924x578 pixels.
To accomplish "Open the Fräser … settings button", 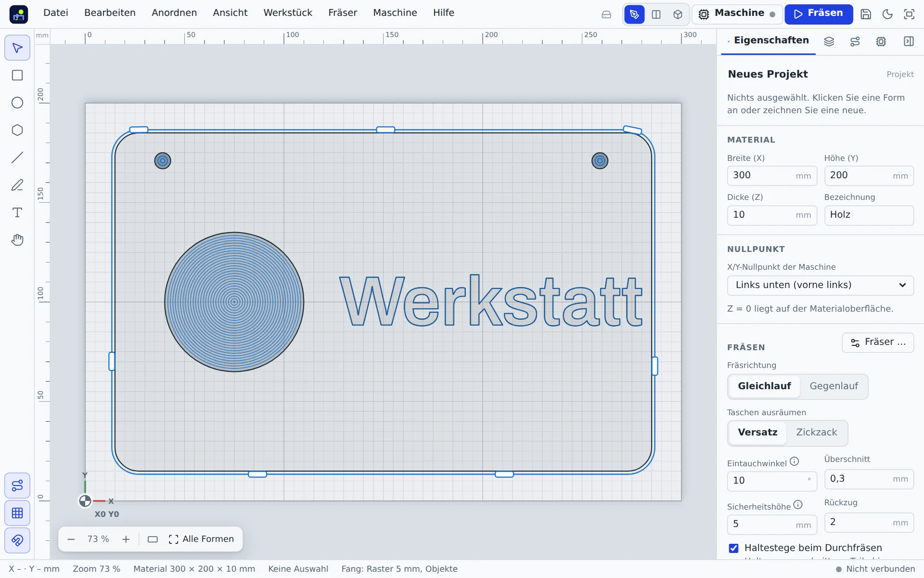I will (x=878, y=342).
